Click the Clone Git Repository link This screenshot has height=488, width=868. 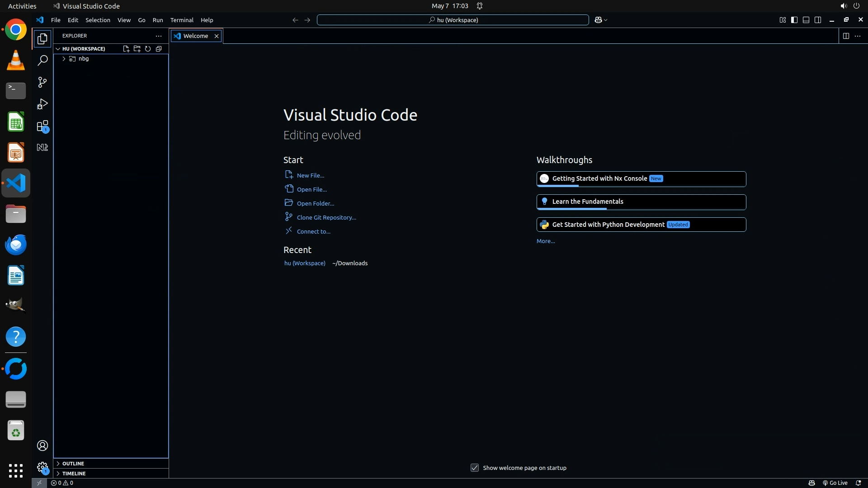326,217
